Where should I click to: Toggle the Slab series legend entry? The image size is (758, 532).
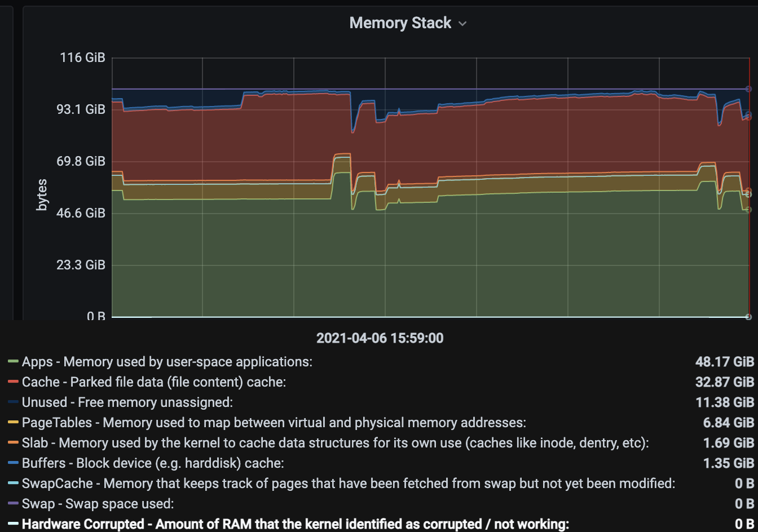[336, 443]
